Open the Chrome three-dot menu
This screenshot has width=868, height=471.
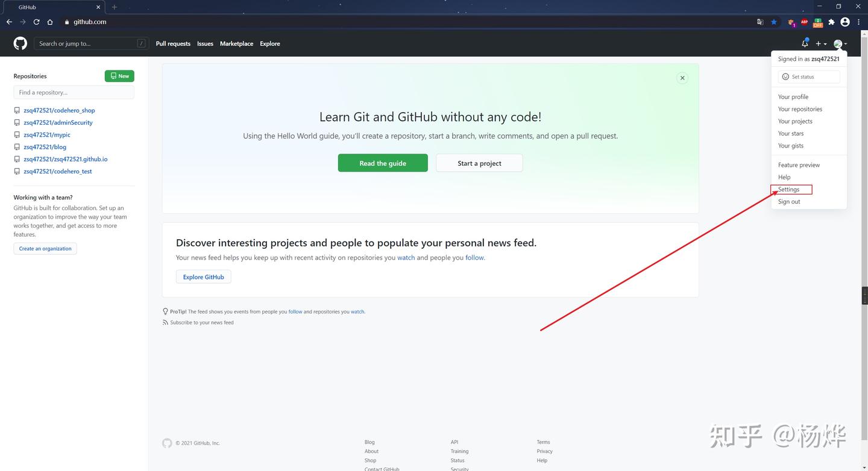(858, 22)
